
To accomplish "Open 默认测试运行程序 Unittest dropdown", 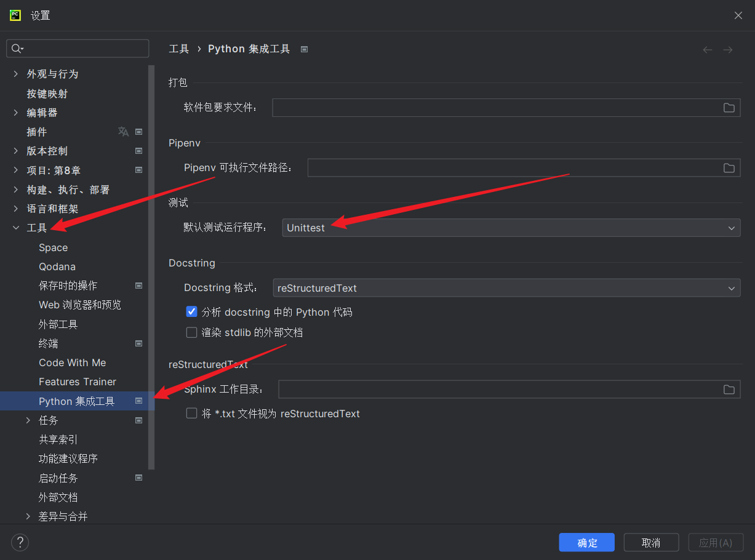I will (511, 228).
